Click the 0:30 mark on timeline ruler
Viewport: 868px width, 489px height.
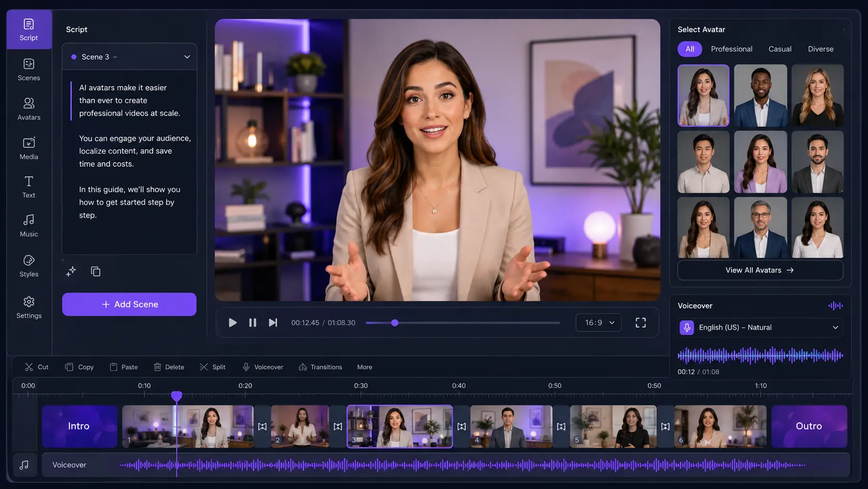(361, 386)
